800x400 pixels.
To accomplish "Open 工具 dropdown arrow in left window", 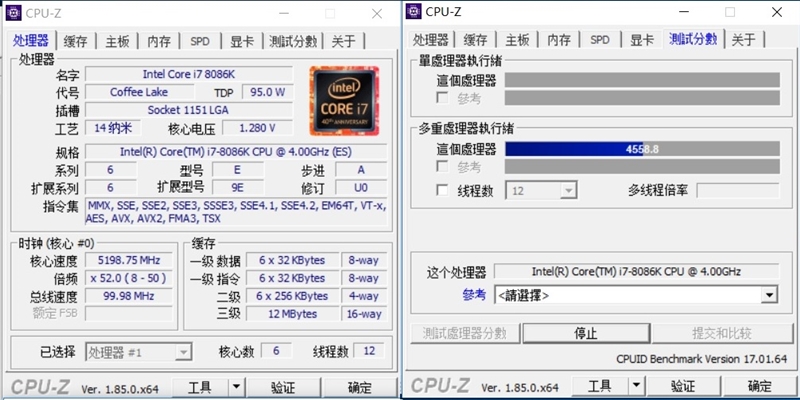I will click(235, 388).
